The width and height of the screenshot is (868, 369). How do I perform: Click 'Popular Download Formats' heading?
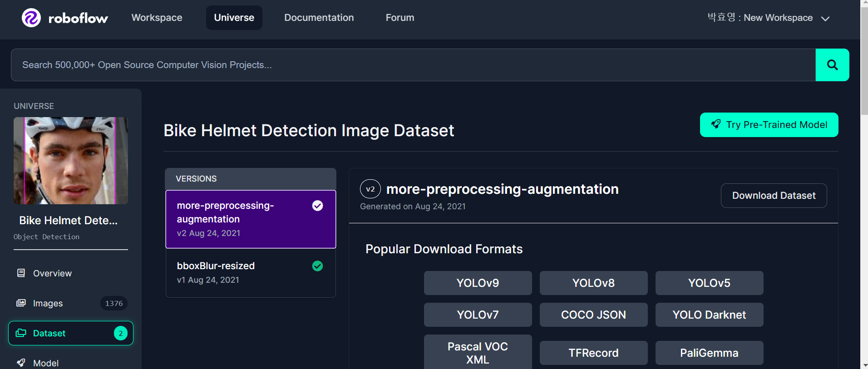[444, 249]
